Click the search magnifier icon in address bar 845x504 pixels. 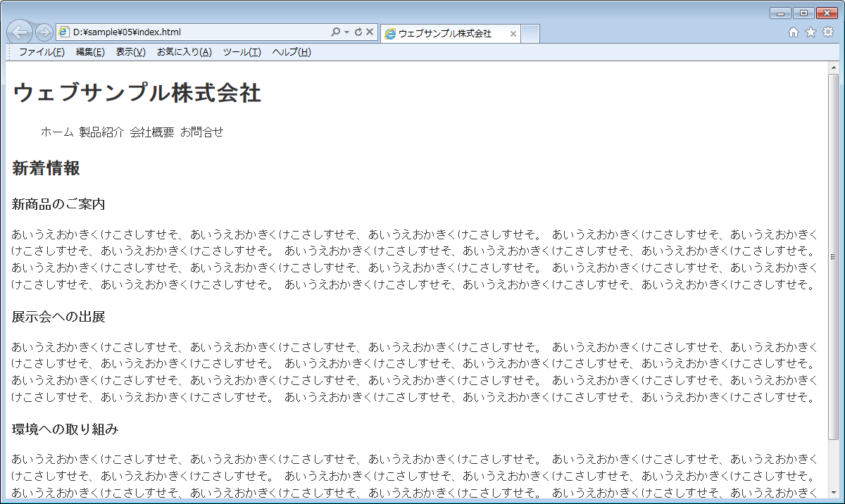point(335,32)
